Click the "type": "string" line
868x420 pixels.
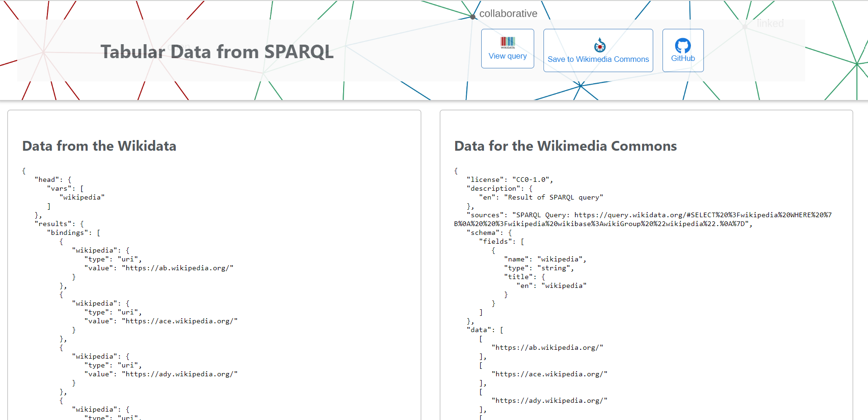tap(539, 268)
